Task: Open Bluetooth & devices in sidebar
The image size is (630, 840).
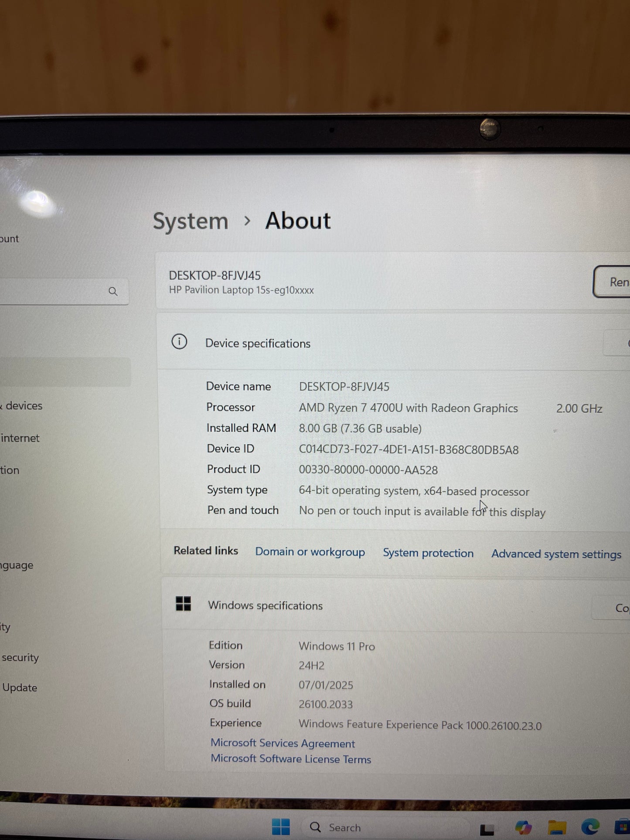Action: [22, 406]
